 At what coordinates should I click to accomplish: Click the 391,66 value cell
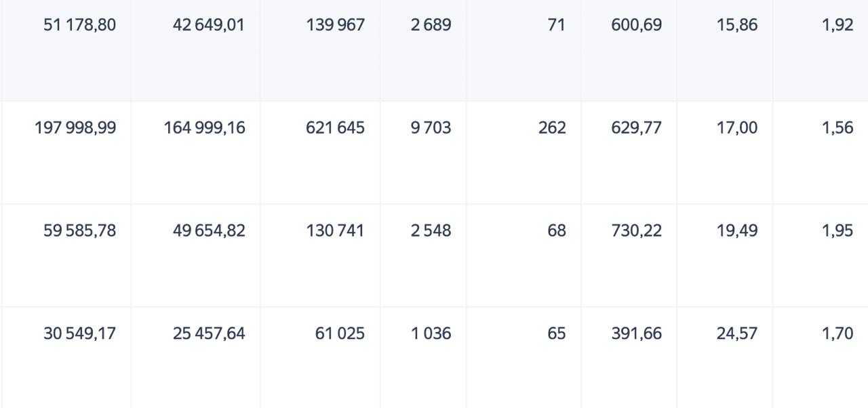[636, 334]
